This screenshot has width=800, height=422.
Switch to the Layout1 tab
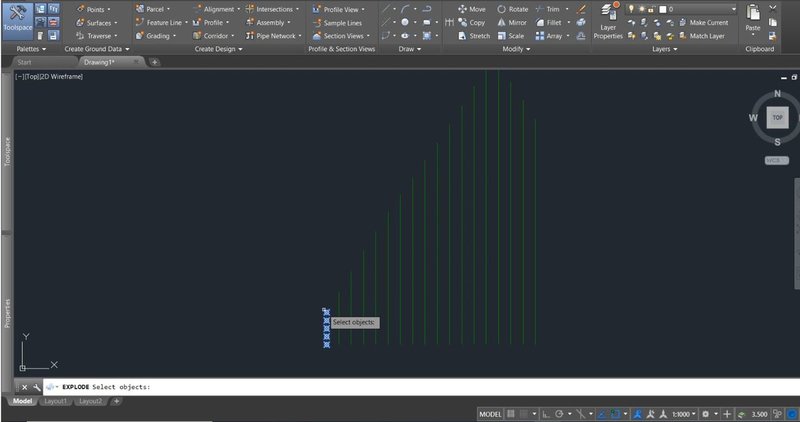[55, 401]
